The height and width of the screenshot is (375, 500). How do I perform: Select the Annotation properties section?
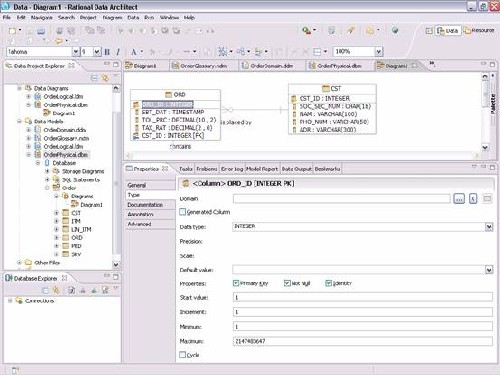click(x=150, y=214)
